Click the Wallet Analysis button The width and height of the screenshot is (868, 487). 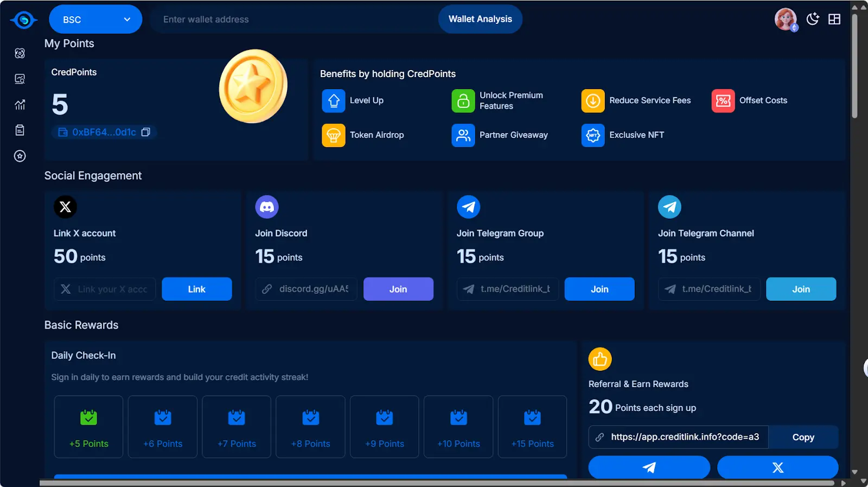(x=480, y=19)
